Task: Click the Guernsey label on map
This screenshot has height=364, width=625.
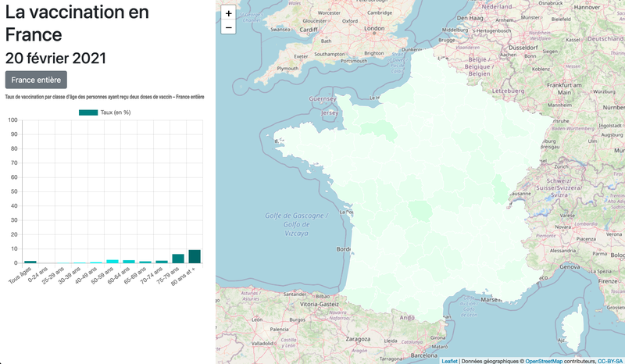Action: [x=323, y=99]
